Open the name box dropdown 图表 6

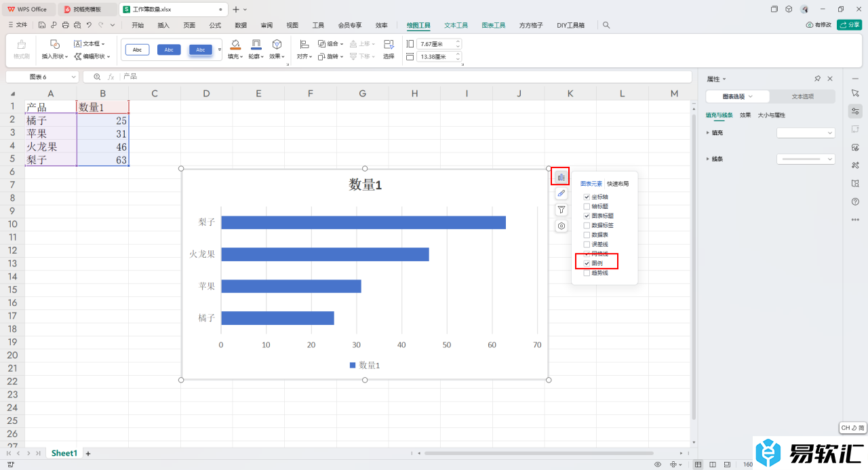73,77
